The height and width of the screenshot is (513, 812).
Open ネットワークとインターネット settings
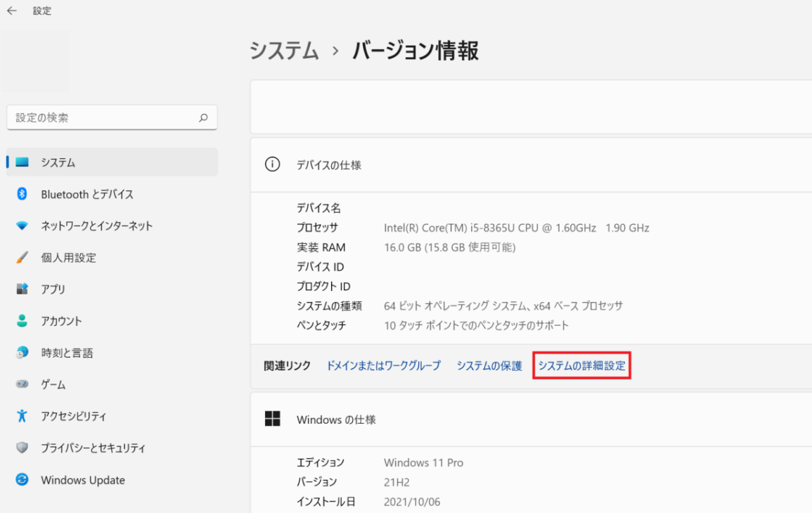[x=112, y=226]
